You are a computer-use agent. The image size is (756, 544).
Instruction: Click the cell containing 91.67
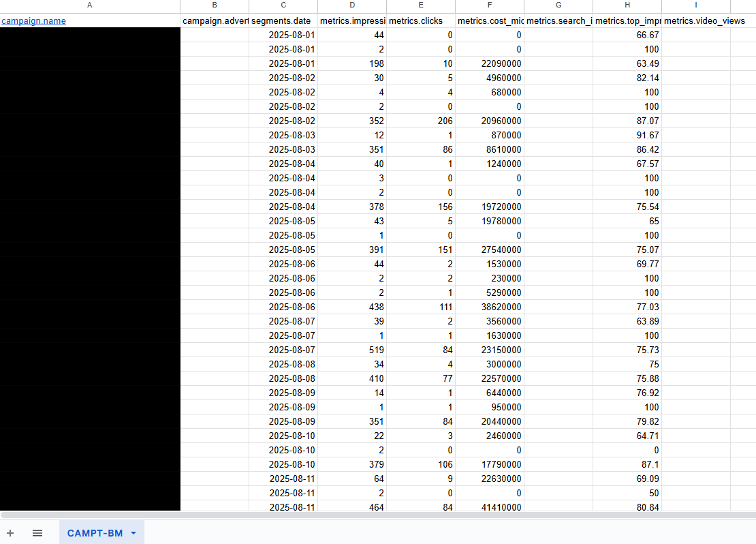[627, 135]
